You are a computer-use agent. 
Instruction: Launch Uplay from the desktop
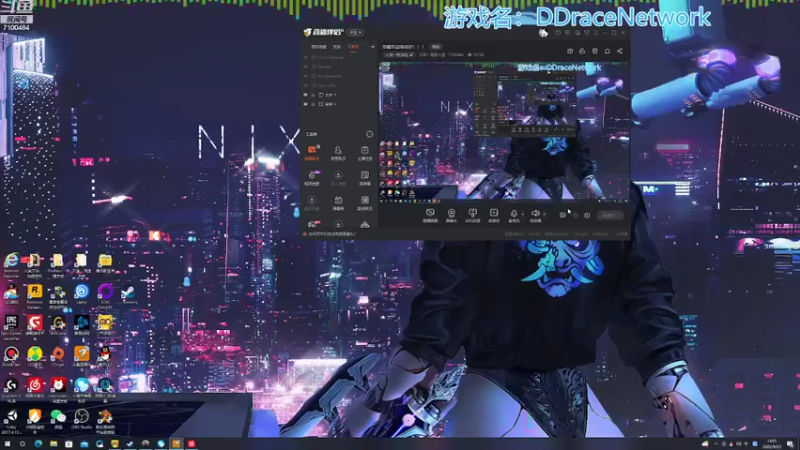(x=82, y=292)
